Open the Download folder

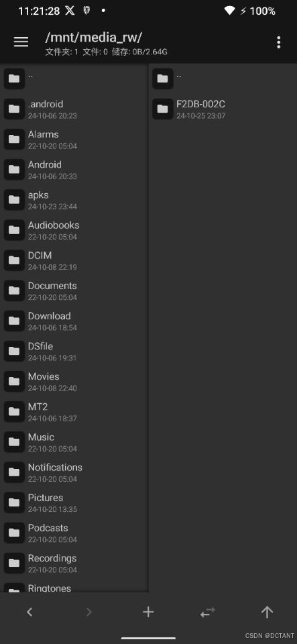[74, 321]
